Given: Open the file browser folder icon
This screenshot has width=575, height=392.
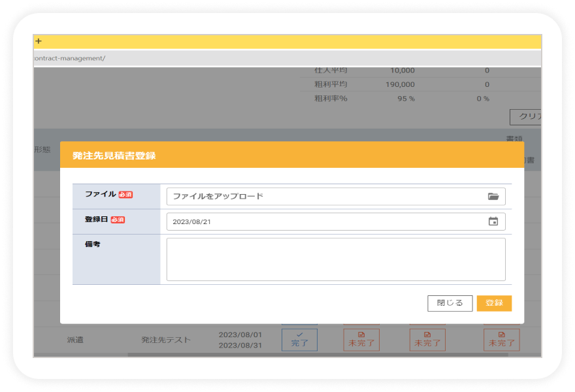Looking at the screenshot, I should coord(493,197).
